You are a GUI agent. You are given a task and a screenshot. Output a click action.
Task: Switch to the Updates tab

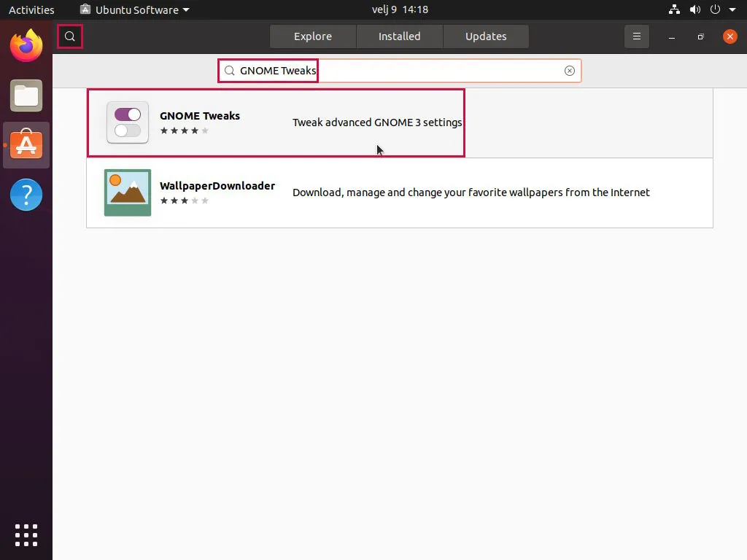(x=486, y=36)
